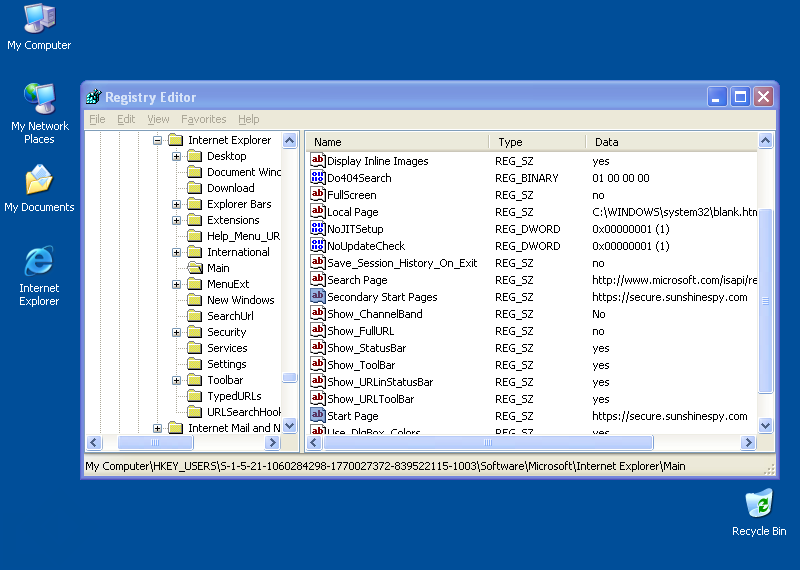Click the tree pane horizontal scroll-left arrow
Viewport: 800px width, 570px height.
pyautogui.click(x=94, y=442)
